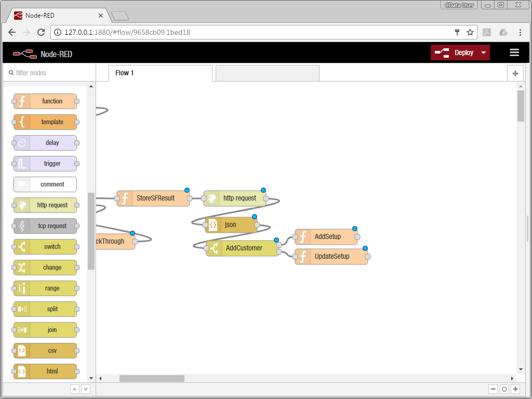Reload the page in the browser
The height and width of the screenshot is (399, 532).
[x=41, y=32]
